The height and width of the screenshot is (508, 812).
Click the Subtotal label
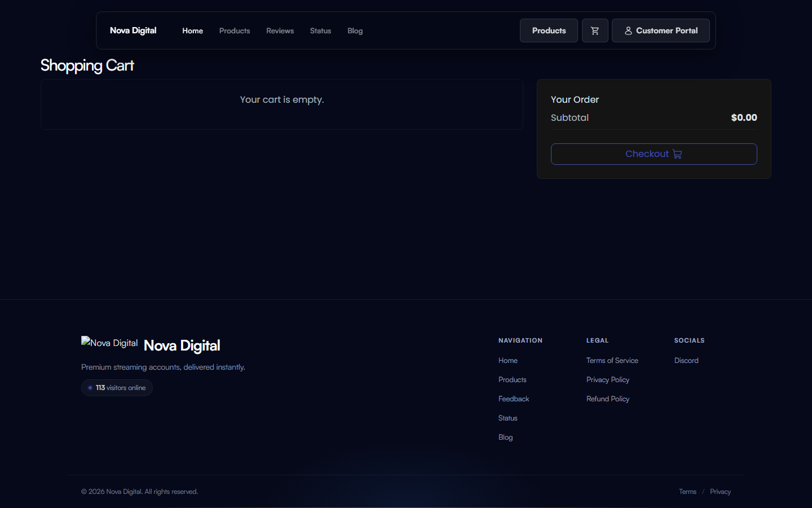(x=570, y=117)
